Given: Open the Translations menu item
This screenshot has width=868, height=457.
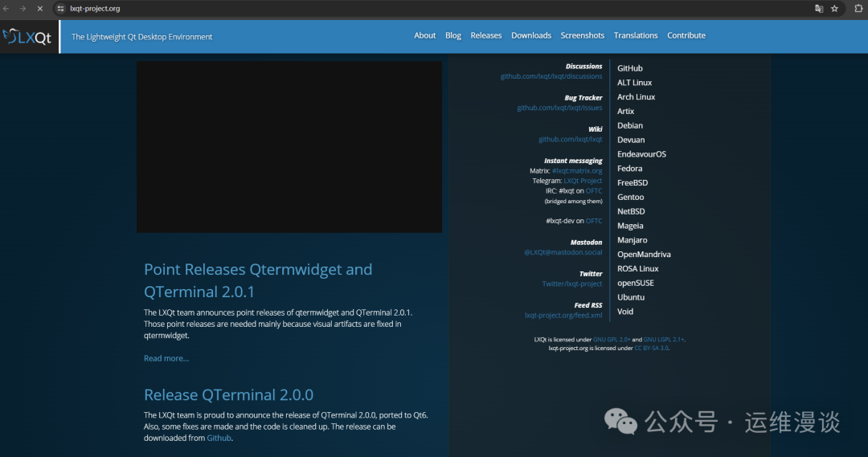Looking at the screenshot, I should point(636,35).
